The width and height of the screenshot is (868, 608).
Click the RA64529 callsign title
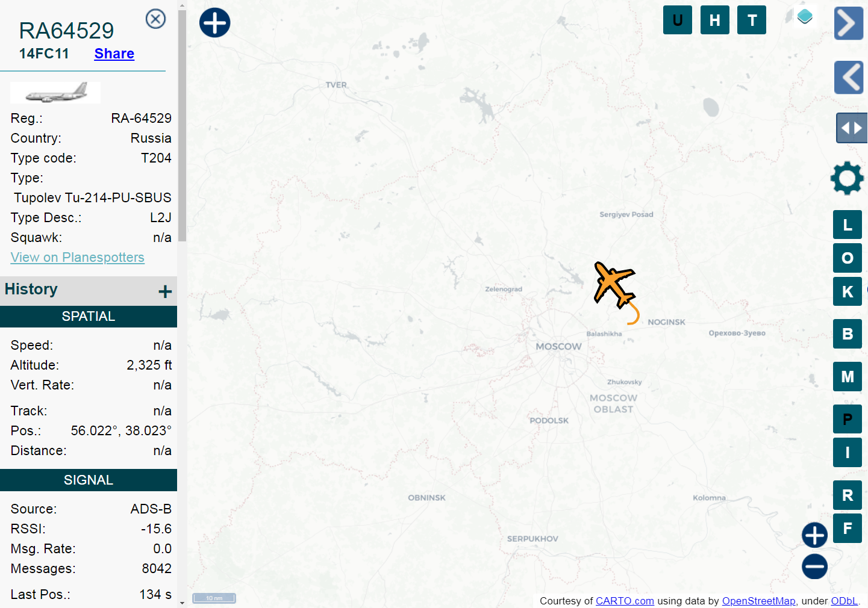67,31
